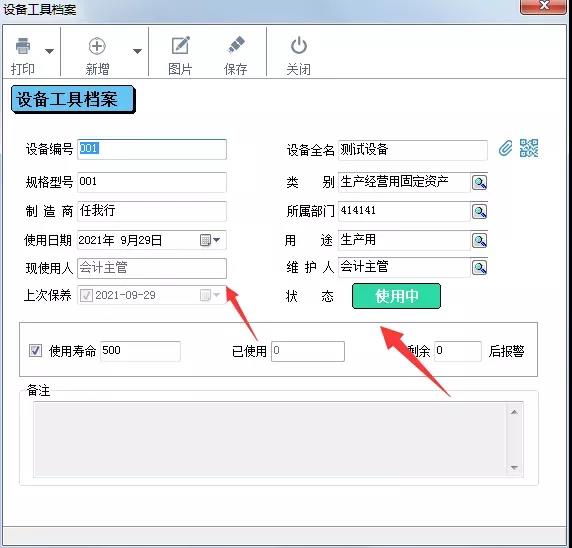The height and width of the screenshot is (548, 572).
Task: Click the 设备编号 input field
Action: [152, 149]
